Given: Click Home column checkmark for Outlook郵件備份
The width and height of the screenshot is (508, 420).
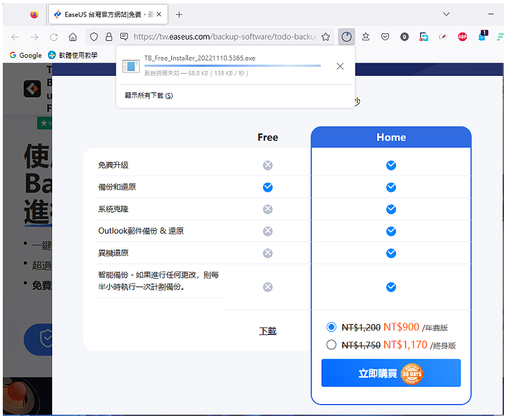Looking at the screenshot, I should click(391, 232).
